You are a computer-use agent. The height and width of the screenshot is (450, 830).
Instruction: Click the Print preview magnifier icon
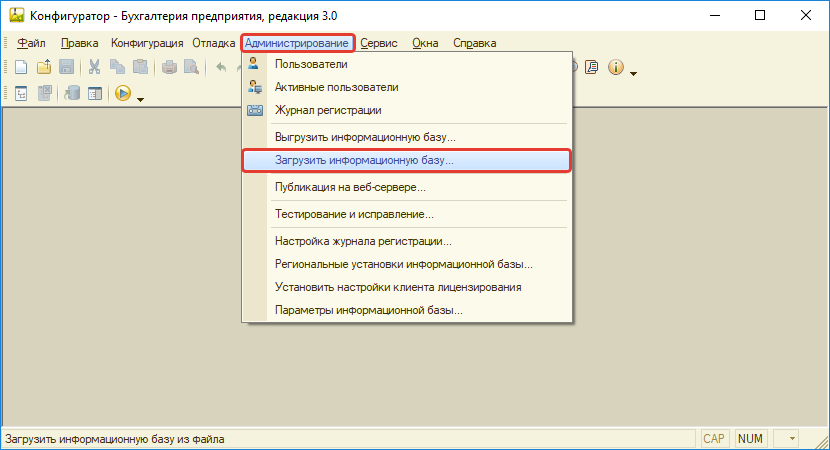coord(191,67)
